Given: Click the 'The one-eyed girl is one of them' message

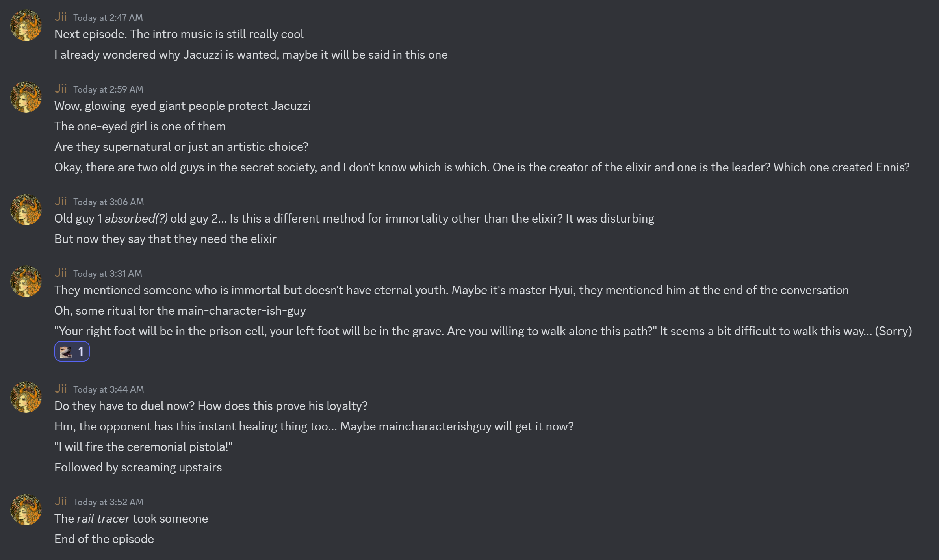Looking at the screenshot, I should pyautogui.click(x=140, y=126).
